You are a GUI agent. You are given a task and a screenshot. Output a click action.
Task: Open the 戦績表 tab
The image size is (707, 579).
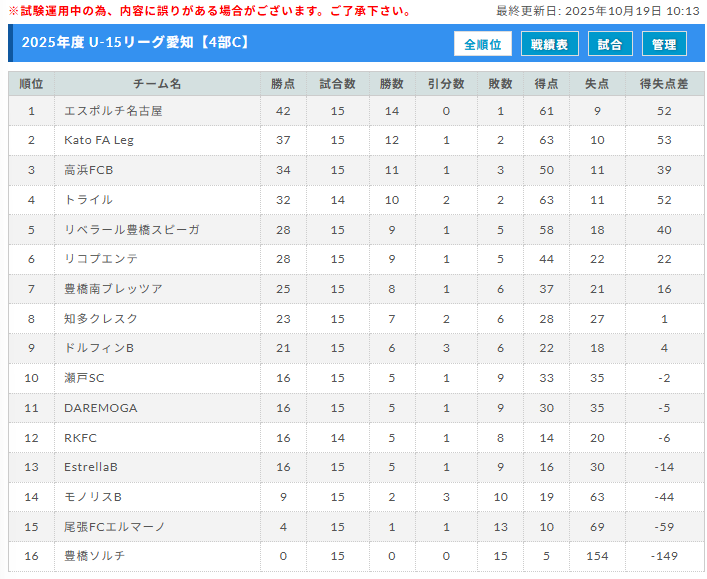coord(549,44)
